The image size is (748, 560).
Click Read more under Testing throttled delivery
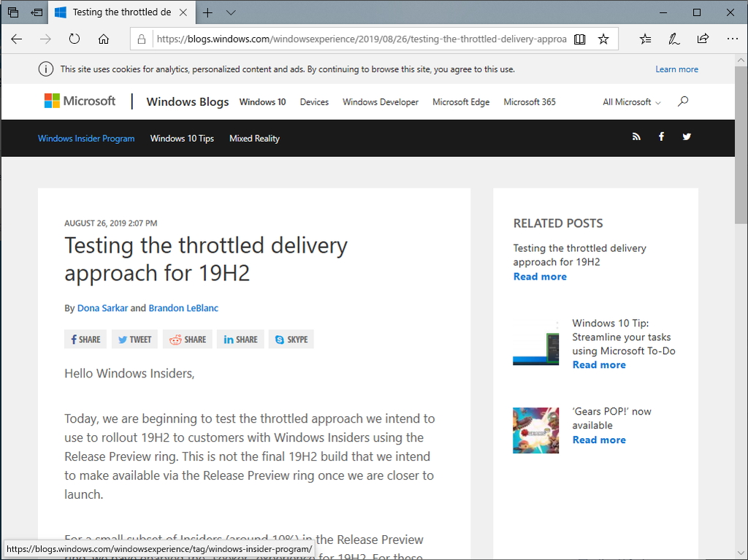tap(540, 277)
